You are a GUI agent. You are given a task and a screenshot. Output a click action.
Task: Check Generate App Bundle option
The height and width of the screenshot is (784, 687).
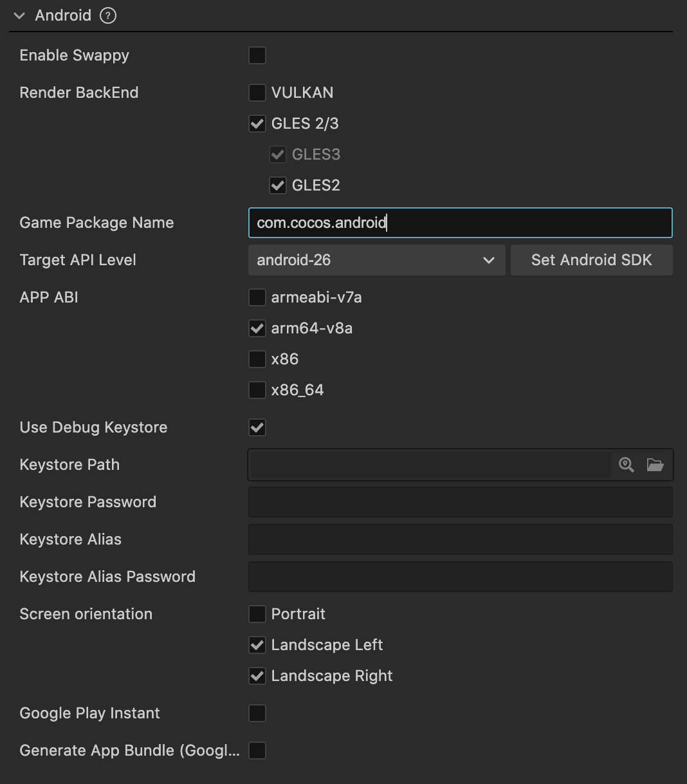click(x=257, y=751)
